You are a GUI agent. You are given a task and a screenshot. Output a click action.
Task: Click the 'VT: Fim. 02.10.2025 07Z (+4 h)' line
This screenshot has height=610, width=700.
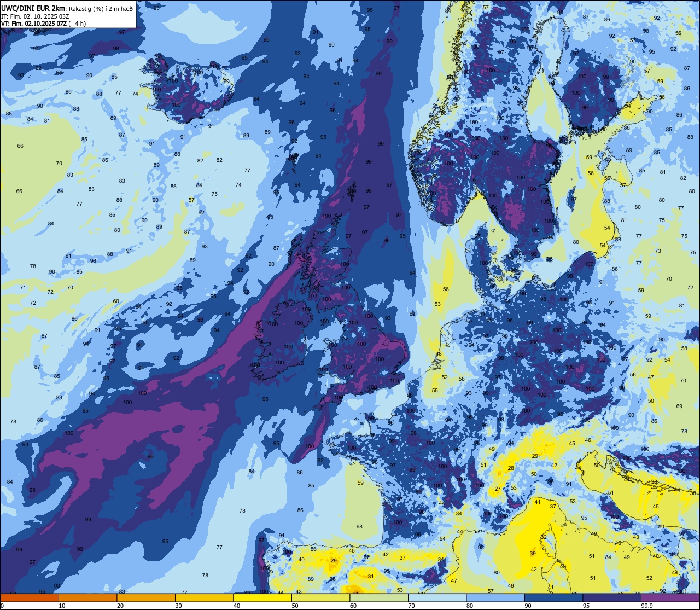(x=43, y=24)
